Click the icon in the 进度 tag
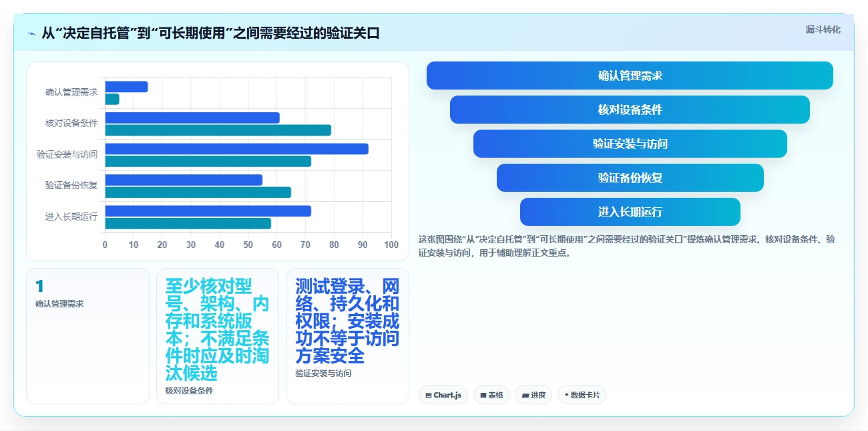Viewport: 868px width, 431px height. tap(525, 395)
